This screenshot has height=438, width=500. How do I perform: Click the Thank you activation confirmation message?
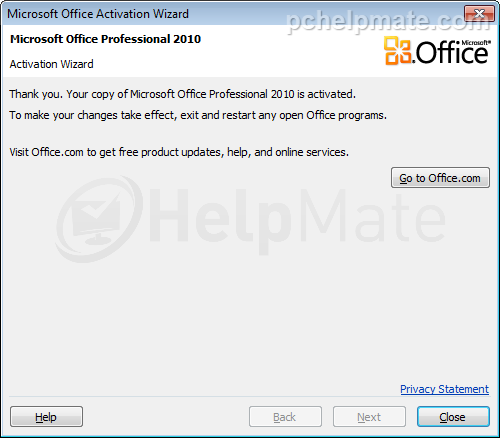pyautogui.click(x=183, y=94)
